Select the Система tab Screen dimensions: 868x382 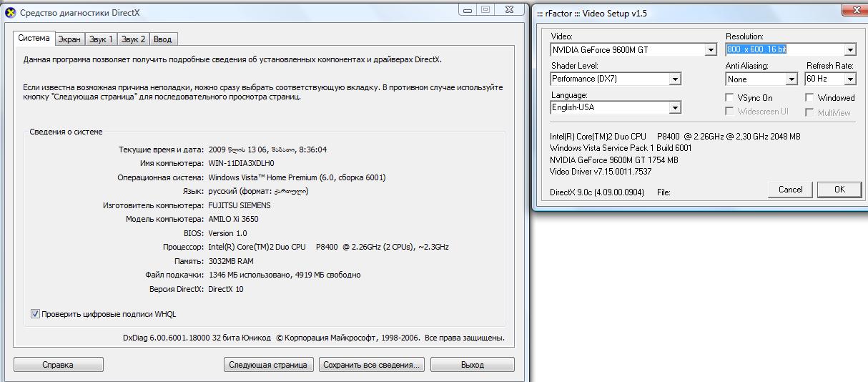34,39
